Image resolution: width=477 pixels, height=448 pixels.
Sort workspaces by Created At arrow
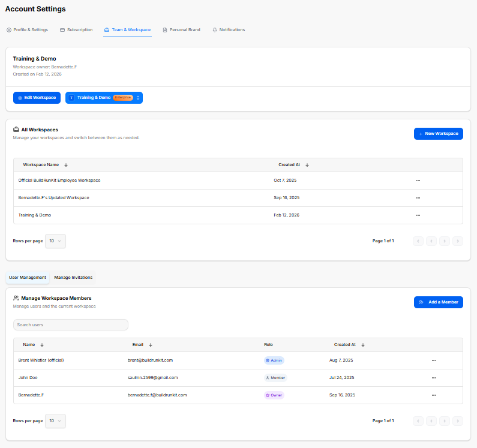coord(307,165)
